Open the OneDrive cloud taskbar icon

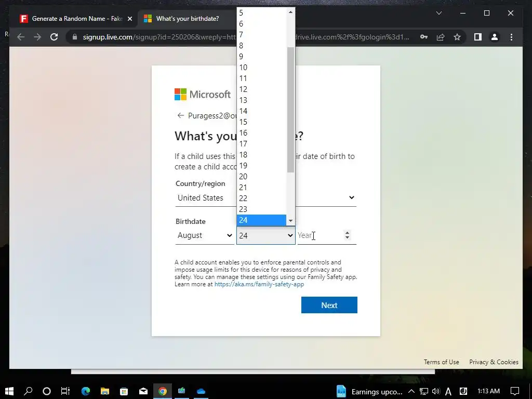coord(201,391)
